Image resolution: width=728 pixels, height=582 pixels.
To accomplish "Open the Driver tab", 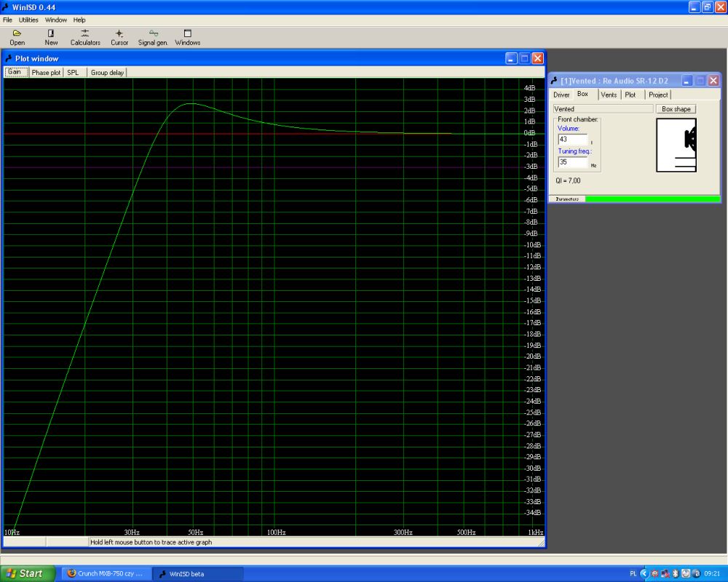I will point(561,95).
